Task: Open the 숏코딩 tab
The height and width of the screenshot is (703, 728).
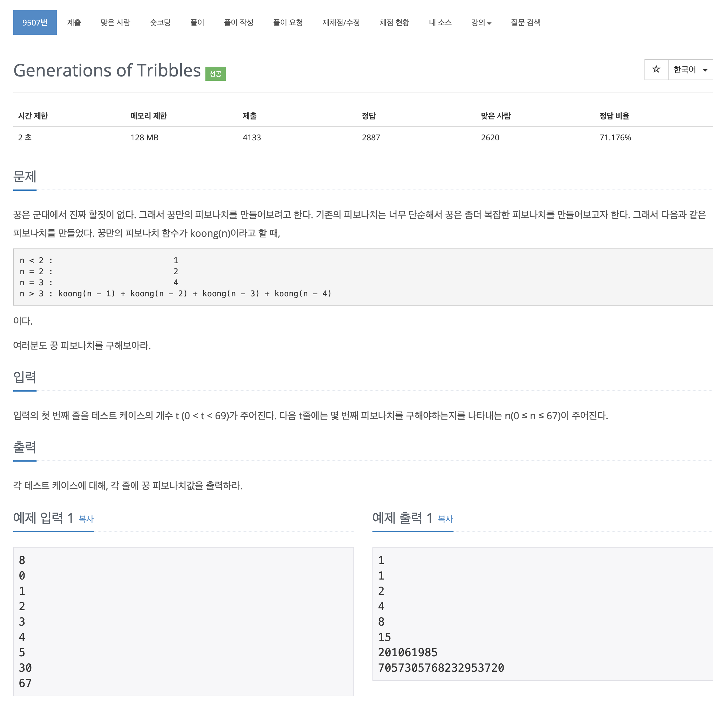Action: click(160, 23)
